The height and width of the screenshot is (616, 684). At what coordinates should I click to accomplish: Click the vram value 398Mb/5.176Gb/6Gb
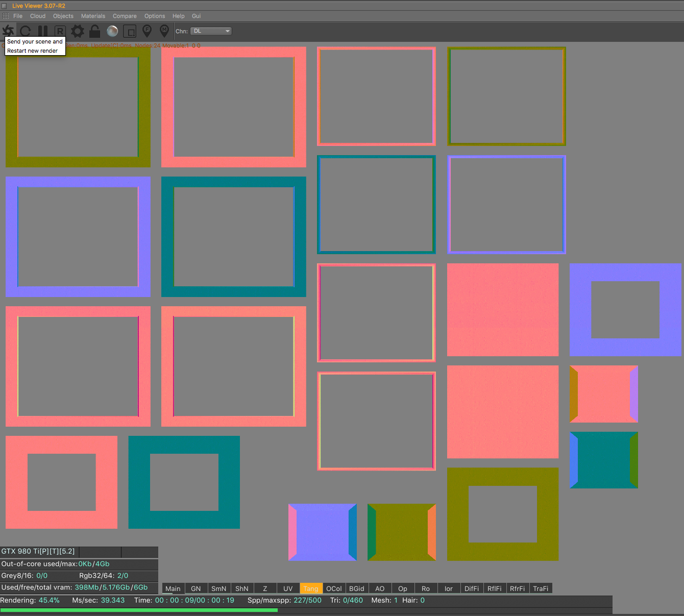[x=111, y=587]
